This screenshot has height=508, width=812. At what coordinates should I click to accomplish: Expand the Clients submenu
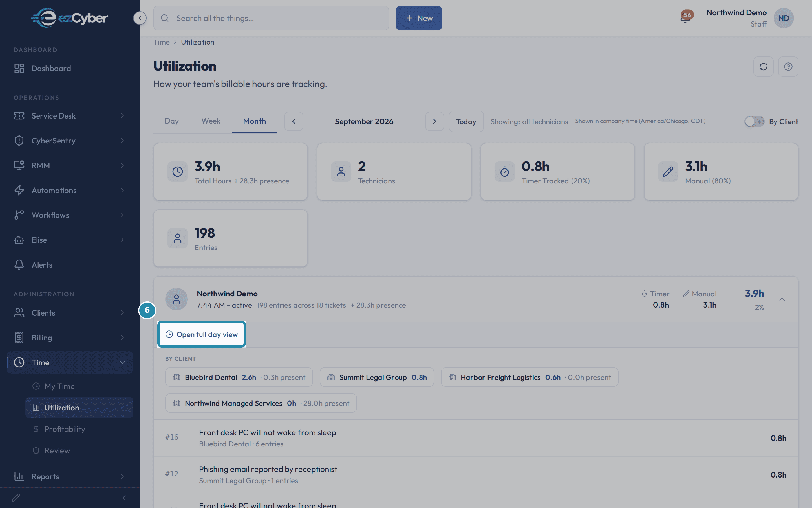pyautogui.click(x=122, y=313)
